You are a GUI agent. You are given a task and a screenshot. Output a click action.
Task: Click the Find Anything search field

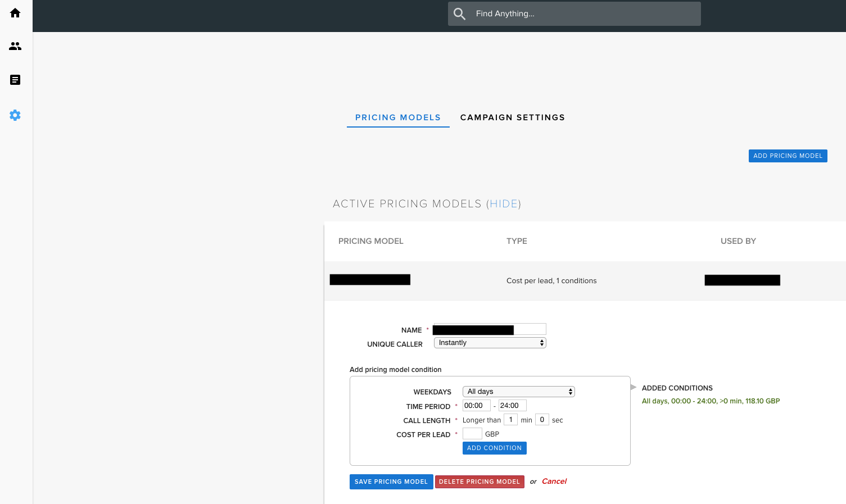click(x=574, y=13)
